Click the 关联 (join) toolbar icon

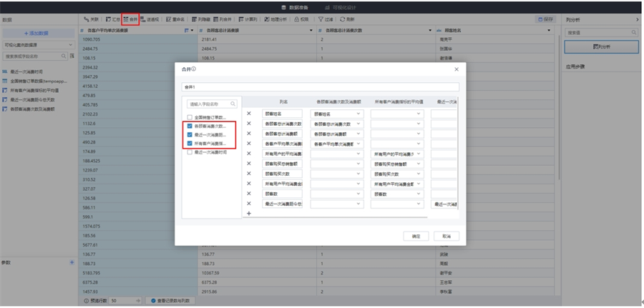coord(91,19)
